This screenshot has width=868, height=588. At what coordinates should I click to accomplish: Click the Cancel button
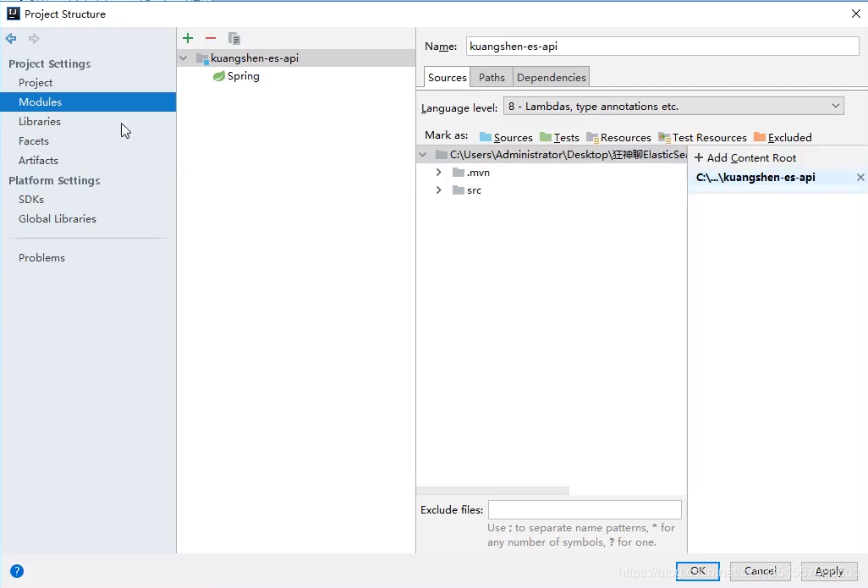(x=760, y=571)
